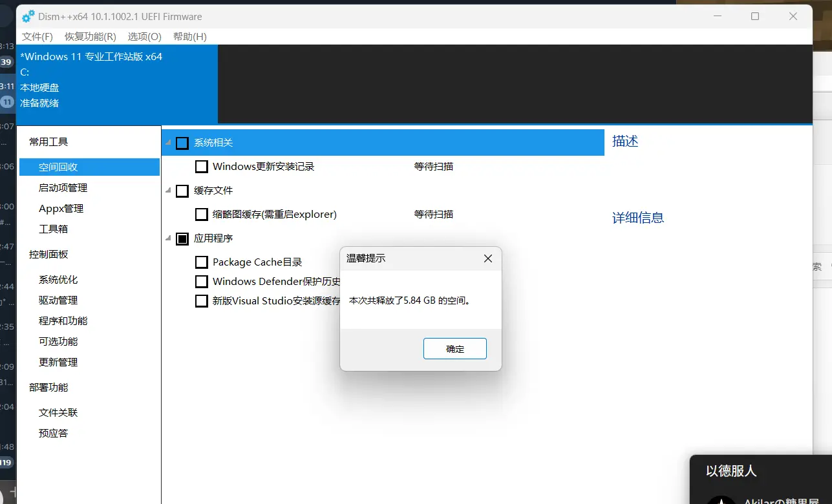Open the 恢复功能(R) menu
This screenshot has width=832, height=504.
coord(91,37)
